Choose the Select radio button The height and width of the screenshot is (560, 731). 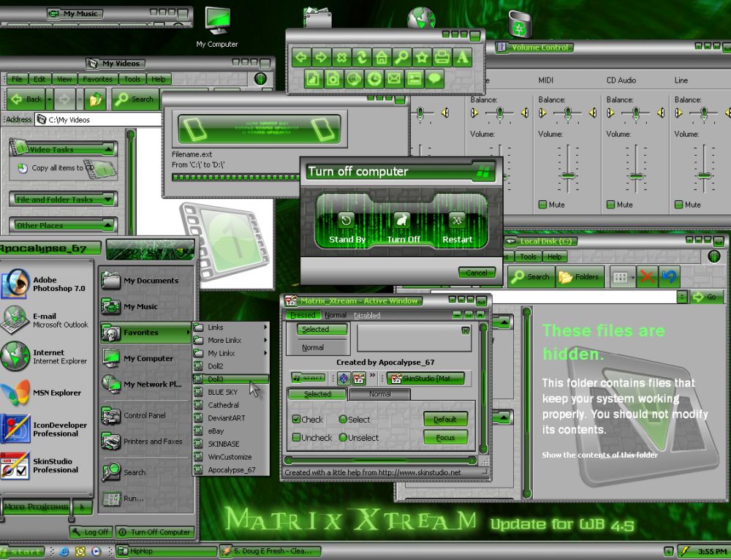click(x=343, y=420)
